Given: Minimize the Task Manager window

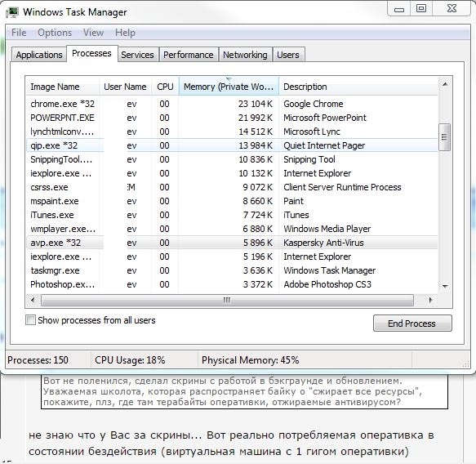Looking at the screenshot, I should tap(399, 9).
